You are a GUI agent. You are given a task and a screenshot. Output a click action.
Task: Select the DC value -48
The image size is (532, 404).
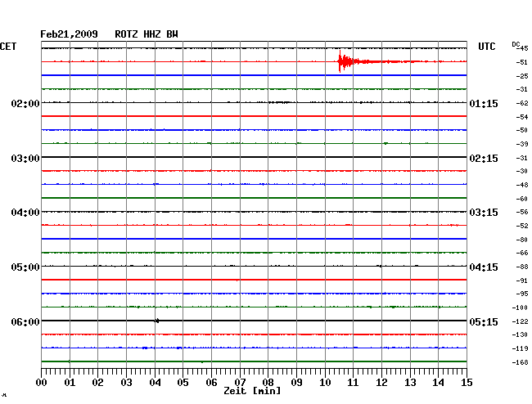tap(522, 185)
